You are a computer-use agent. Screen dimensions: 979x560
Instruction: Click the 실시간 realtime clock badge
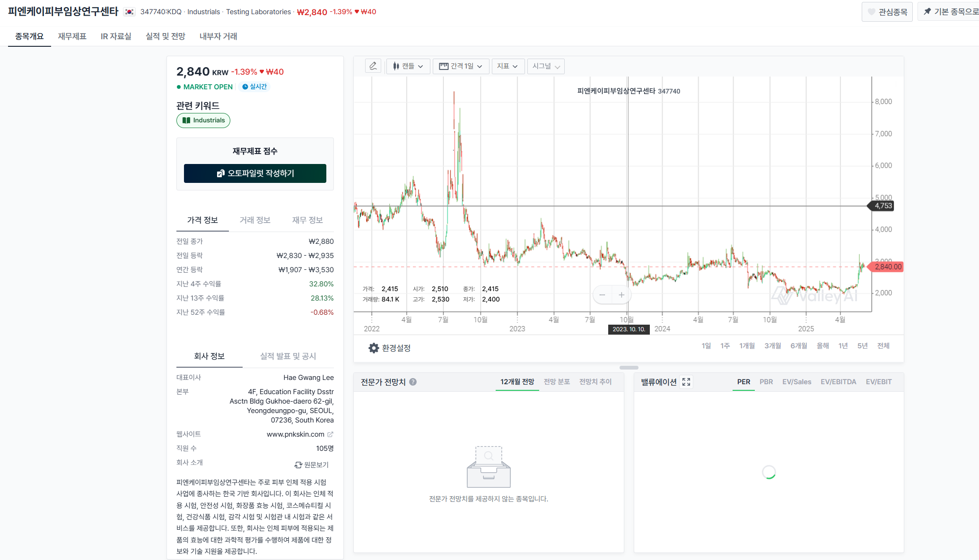[x=254, y=86]
